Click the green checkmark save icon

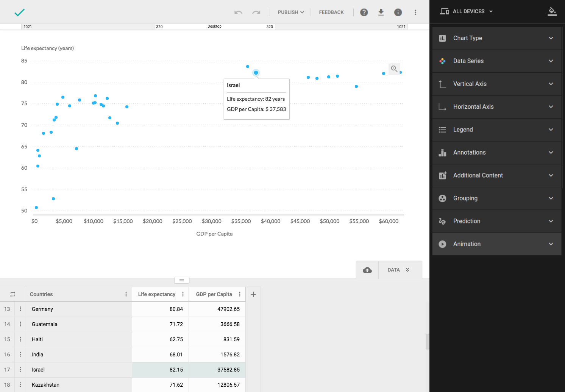[x=19, y=12]
